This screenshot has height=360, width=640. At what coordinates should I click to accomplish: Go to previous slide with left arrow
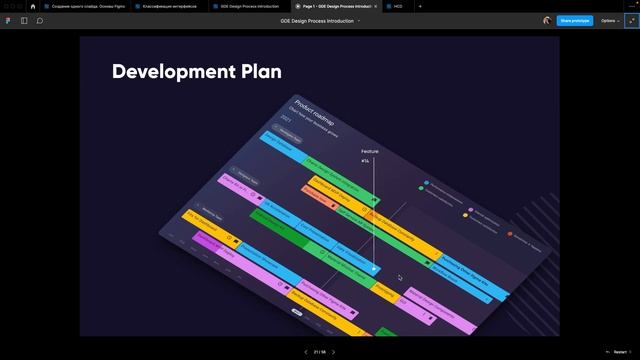point(306,352)
